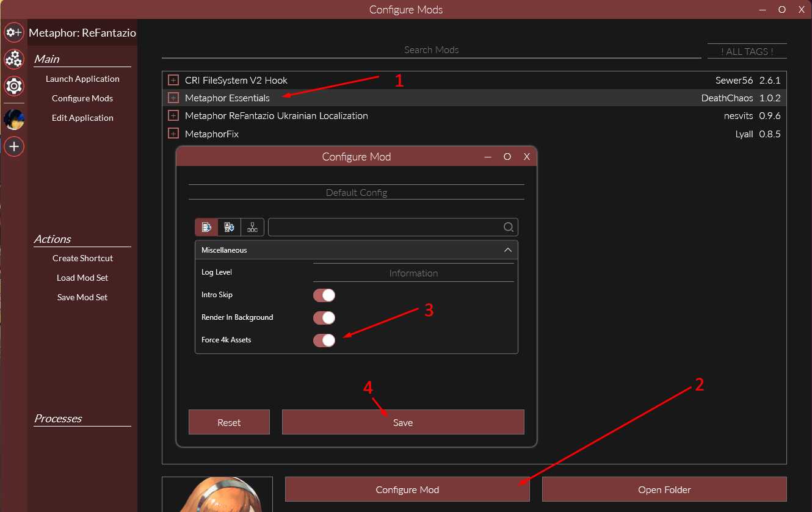Toggle the Render In Background switch
The image size is (812, 512).
[324, 318]
